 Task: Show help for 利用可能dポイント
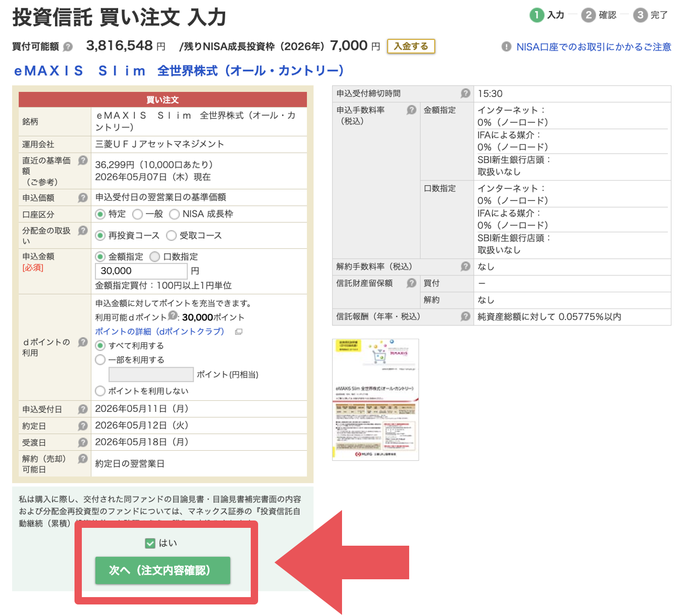click(173, 316)
